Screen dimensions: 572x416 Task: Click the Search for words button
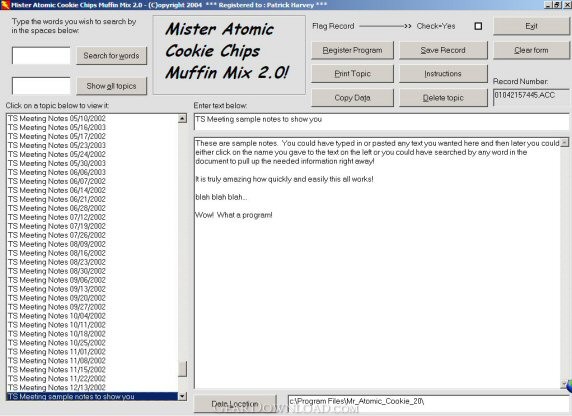tap(111, 56)
